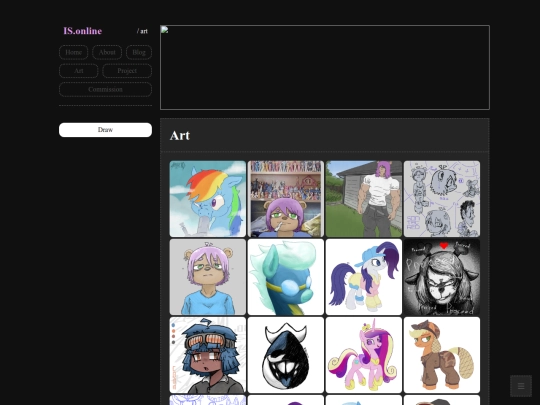Open purple-haired bear with toy shelf artwork
Image resolution: width=540 pixels, height=405 pixels.
point(286,199)
